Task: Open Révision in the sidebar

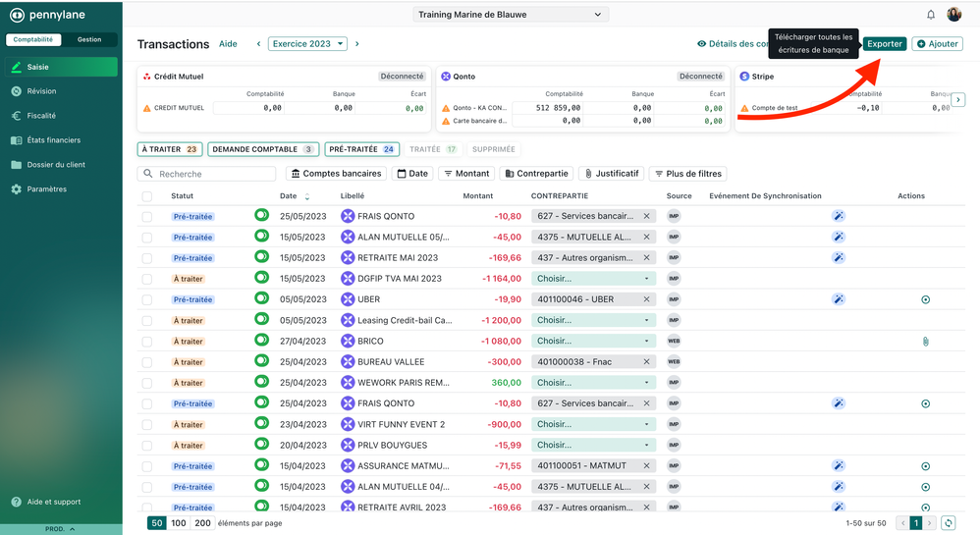Action: [x=41, y=91]
